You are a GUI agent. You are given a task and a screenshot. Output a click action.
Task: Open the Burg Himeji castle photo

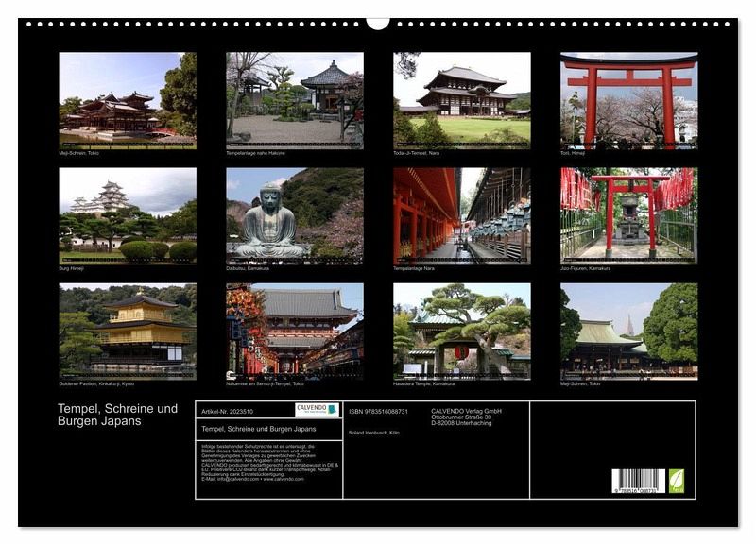[128, 216]
